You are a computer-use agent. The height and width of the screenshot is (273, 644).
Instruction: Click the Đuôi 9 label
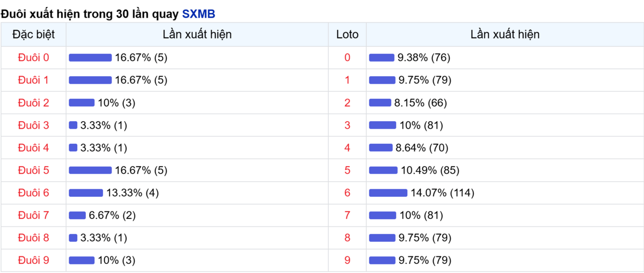[33, 260]
